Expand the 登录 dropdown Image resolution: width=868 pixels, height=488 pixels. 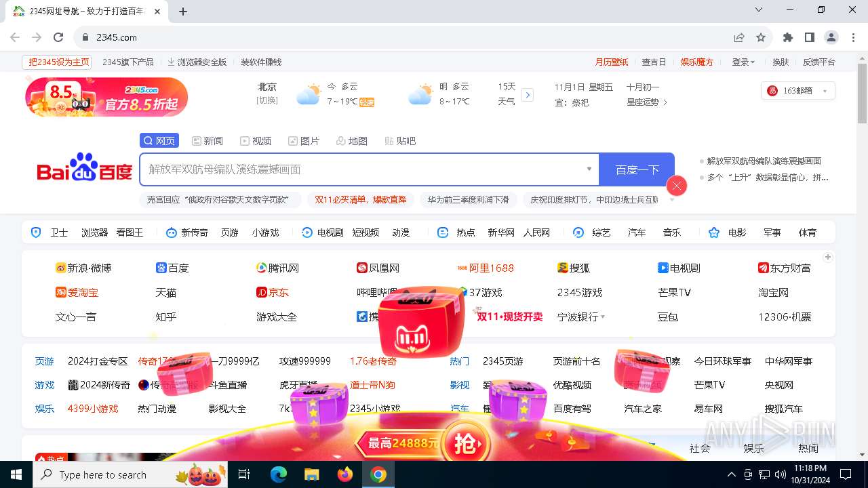tap(743, 62)
